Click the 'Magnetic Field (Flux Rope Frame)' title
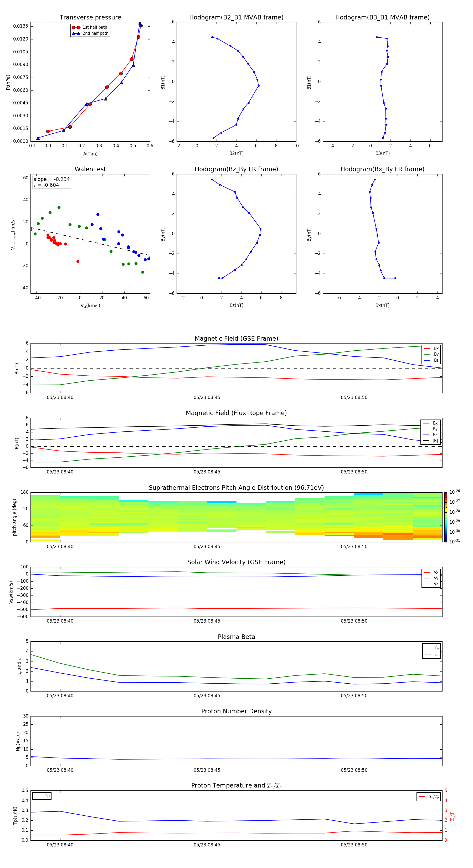The width and height of the screenshot is (473, 868). click(x=236, y=413)
